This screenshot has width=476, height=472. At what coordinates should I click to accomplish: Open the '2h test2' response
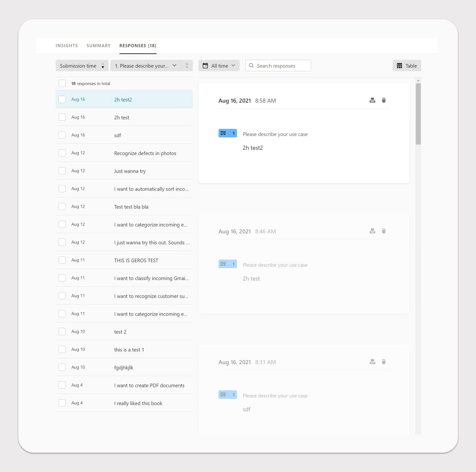click(124, 99)
